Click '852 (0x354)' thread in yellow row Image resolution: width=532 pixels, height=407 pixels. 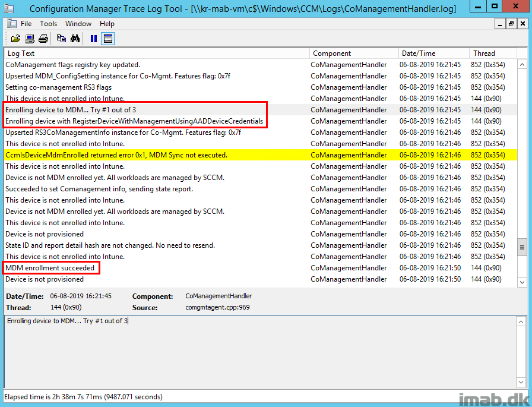(487, 155)
